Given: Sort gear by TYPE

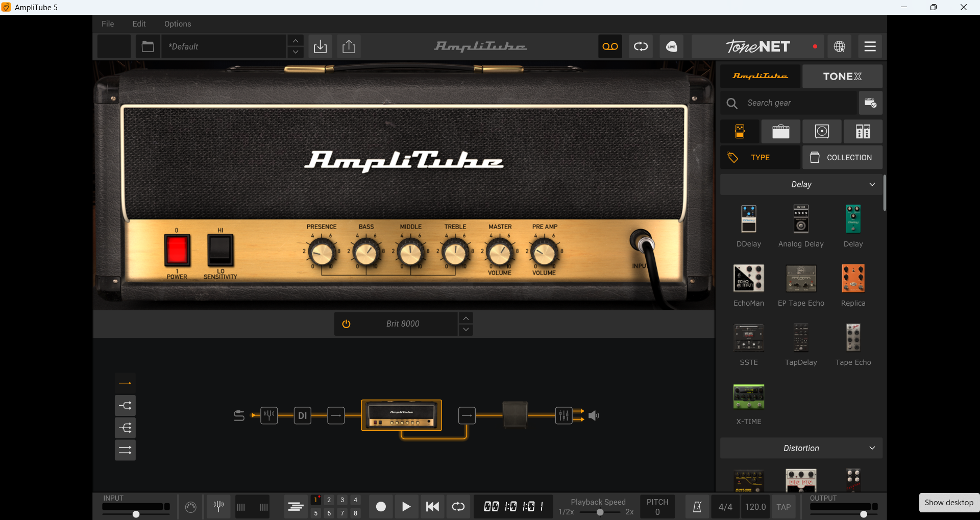Looking at the screenshot, I should 761,158.
